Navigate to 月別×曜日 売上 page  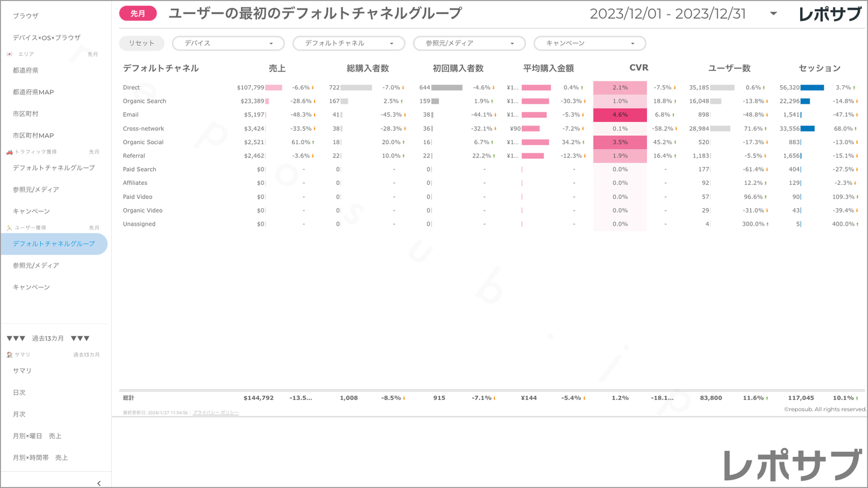[37, 436]
